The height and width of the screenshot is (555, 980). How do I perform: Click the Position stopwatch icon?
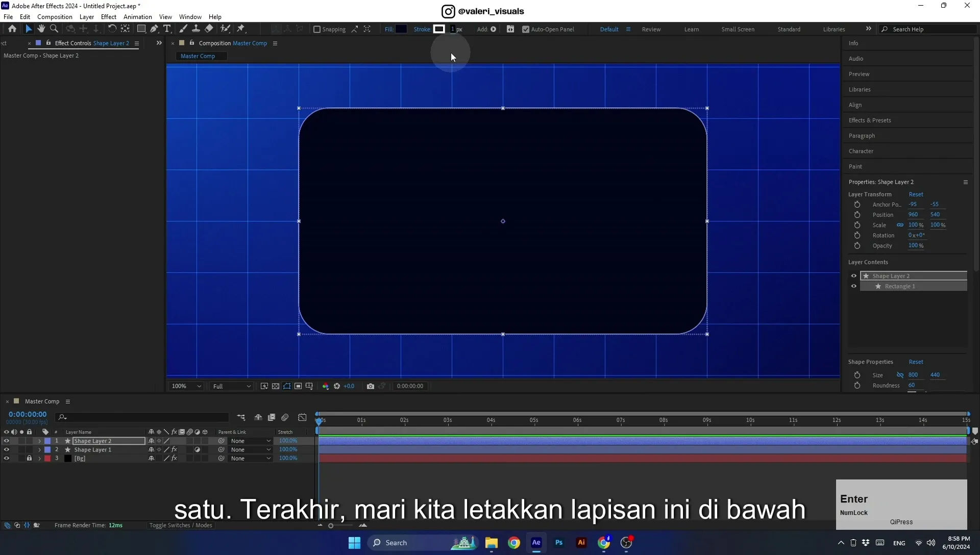(857, 215)
